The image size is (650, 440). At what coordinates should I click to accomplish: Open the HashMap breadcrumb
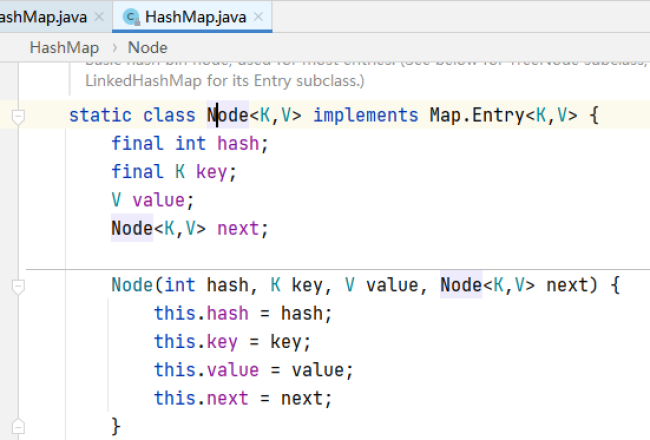click(x=64, y=48)
